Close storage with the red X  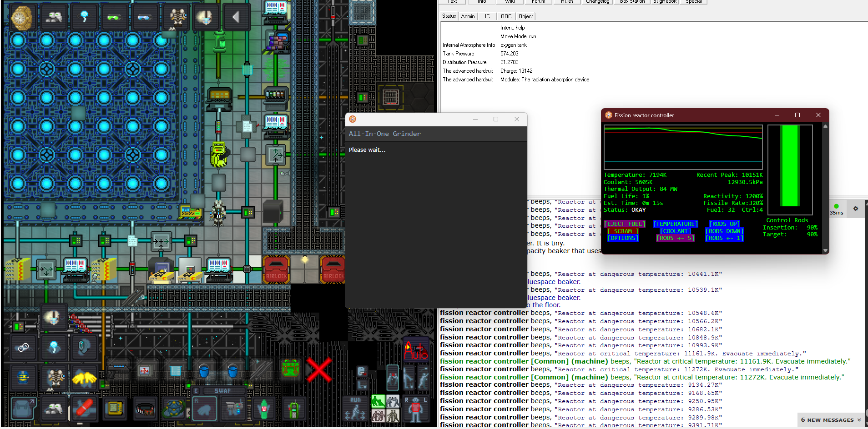[x=319, y=369]
